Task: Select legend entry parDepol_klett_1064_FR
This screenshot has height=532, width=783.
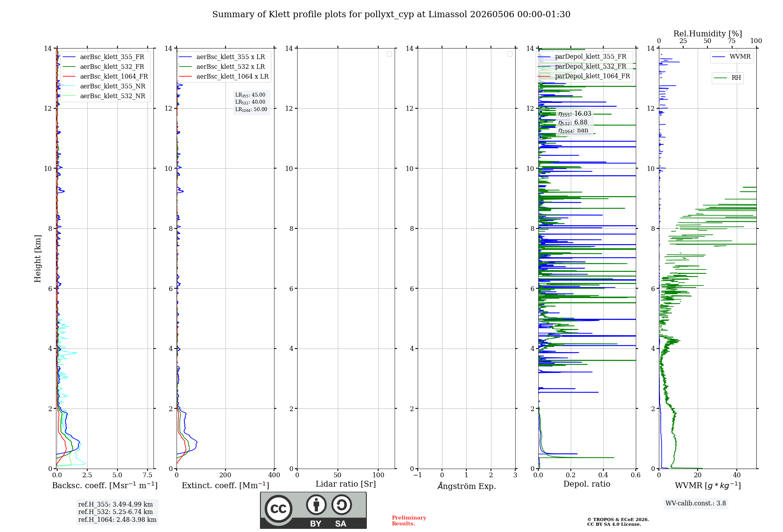Action: pos(584,76)
